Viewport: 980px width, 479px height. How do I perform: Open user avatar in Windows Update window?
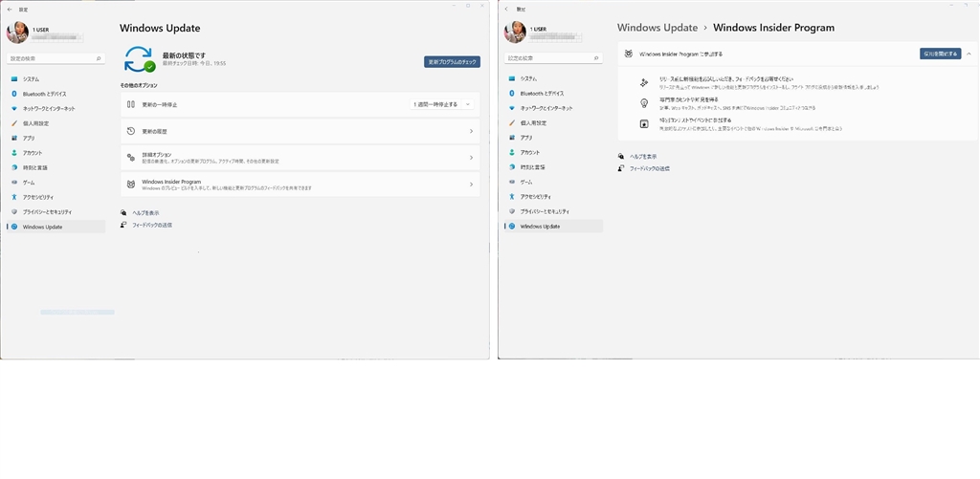pyautogui.click(x=17, y=33)
